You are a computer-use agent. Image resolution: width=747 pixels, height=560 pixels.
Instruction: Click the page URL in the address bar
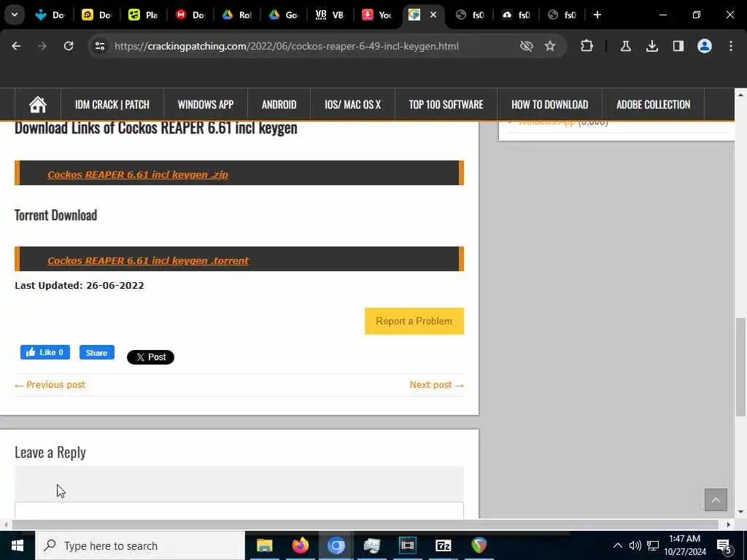[286, 46]
